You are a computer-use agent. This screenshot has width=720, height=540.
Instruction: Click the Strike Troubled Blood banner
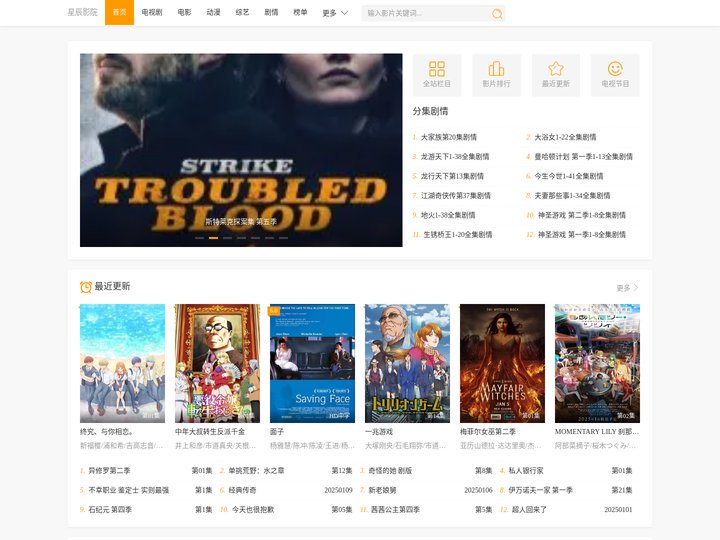pos(241,150)
